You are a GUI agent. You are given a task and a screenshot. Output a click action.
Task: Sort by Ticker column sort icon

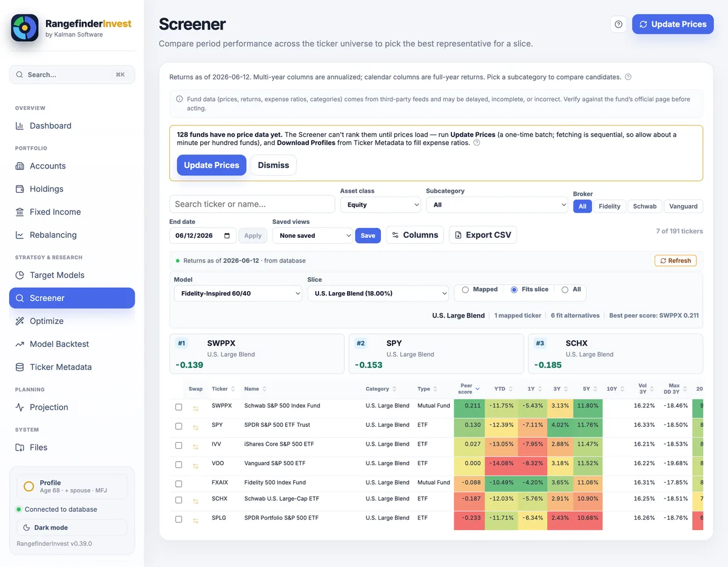click(x=233, y=389)
